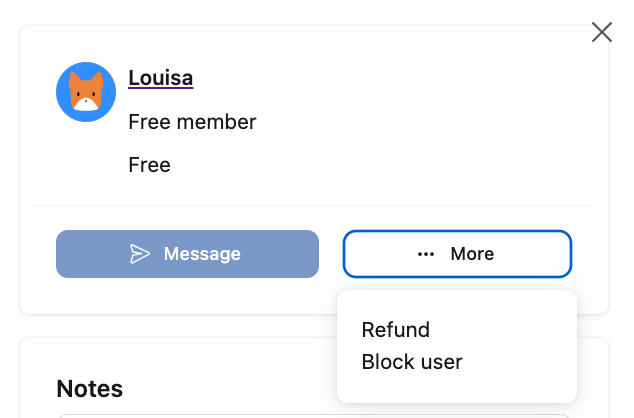This screenshot has height=418, width=634.
Task: Click the Notes section heading
Action: click(x=90, y=389)
